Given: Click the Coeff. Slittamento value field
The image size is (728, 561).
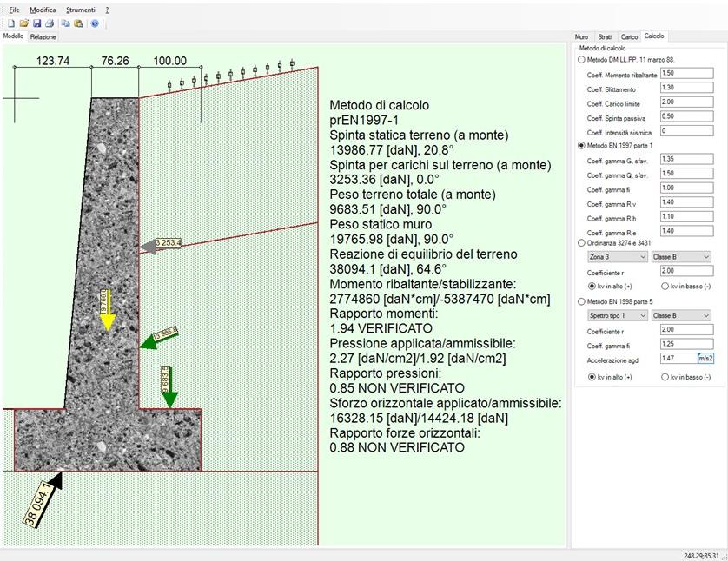Looking at the screenshot, I should tap(685, 88).
